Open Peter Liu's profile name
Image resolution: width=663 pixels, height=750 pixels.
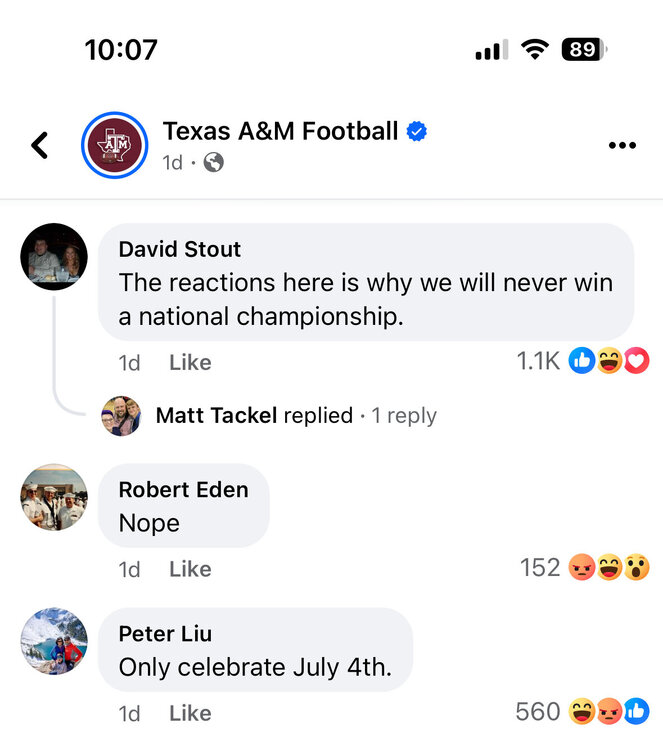pos(165,633)
